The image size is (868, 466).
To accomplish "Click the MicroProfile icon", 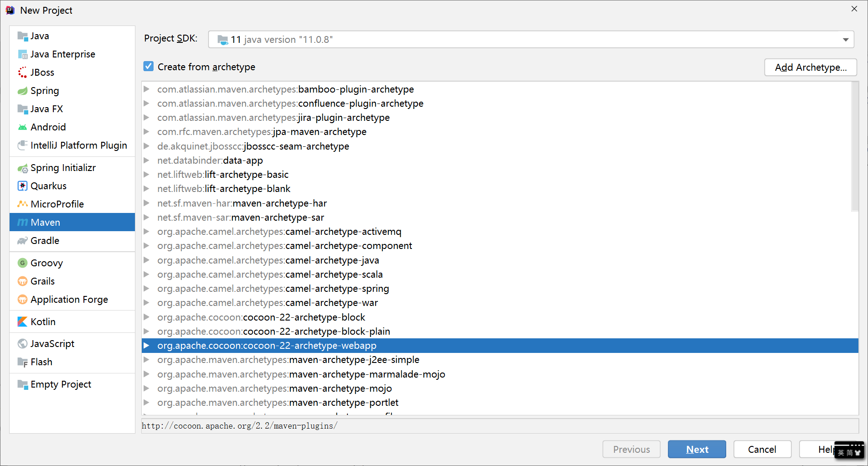I will pyautogui.click(x=22, y=204).
